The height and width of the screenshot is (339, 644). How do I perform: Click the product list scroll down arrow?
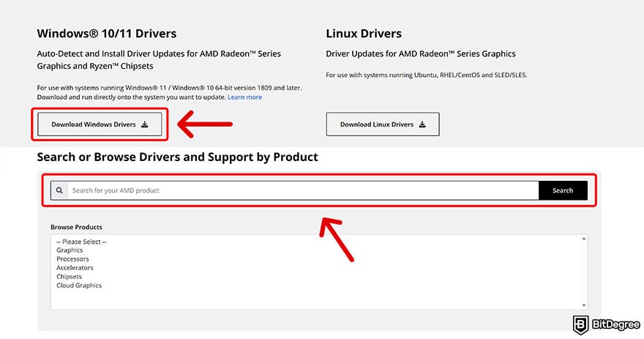click(x=584, y=305)
